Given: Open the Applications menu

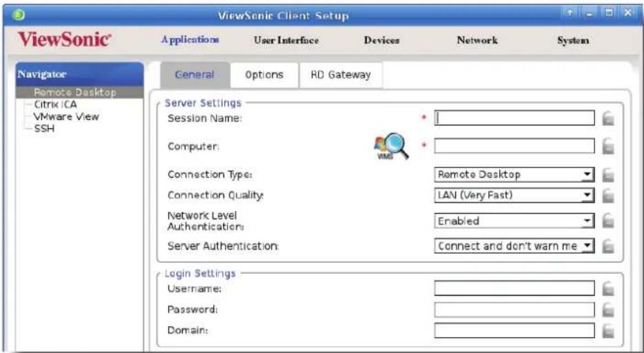Looking at the screenshot, I should point(190,40).
